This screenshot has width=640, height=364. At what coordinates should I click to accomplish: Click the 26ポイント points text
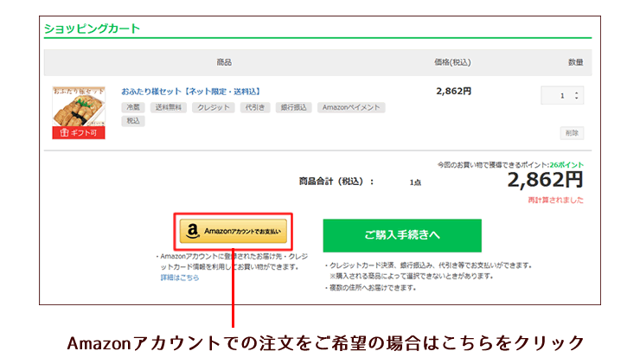[566, 164]
